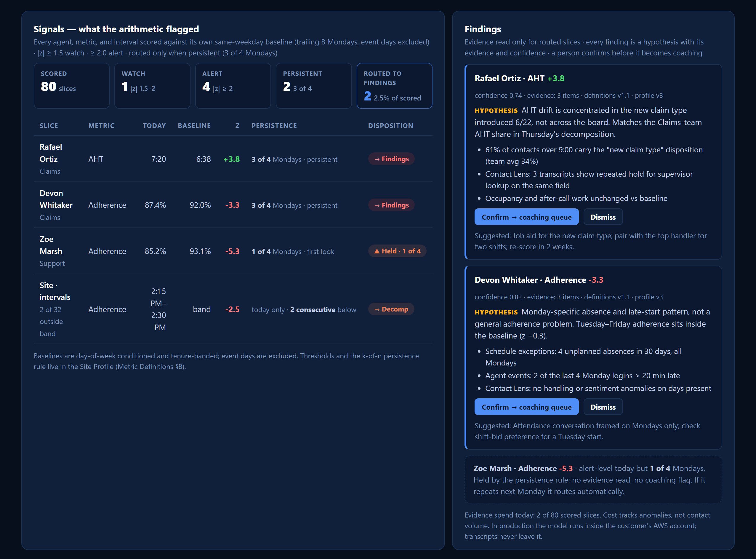Click the TODAY column header
The height and width of the screenshot is (559, 756).
154,126
